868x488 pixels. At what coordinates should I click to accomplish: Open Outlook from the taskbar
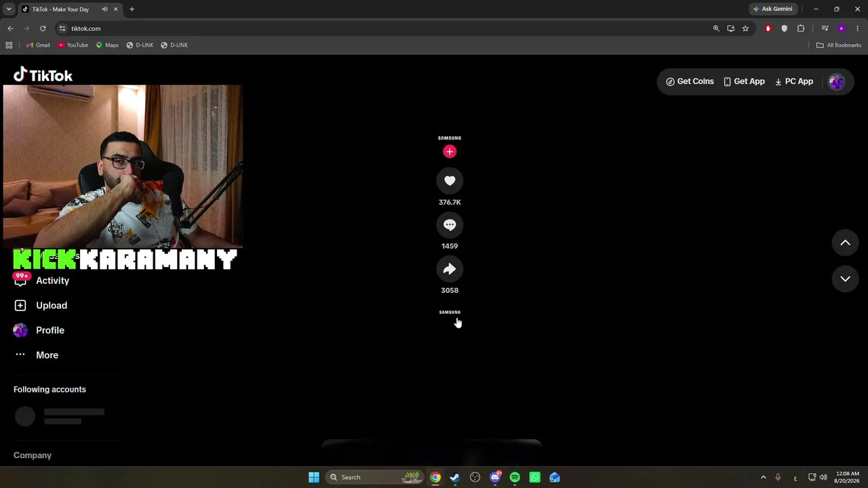(554, 477)
